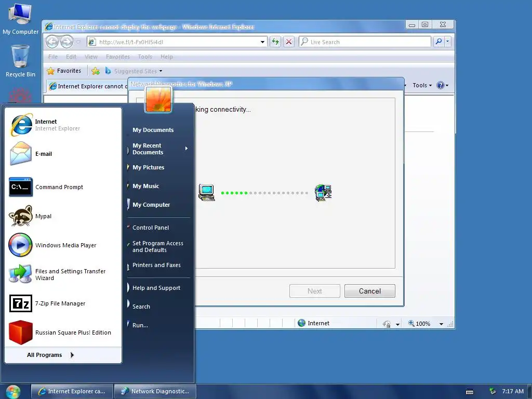Screen dimensions: 532x399
Task: Expand All Programs list
Action: (50, 355)
